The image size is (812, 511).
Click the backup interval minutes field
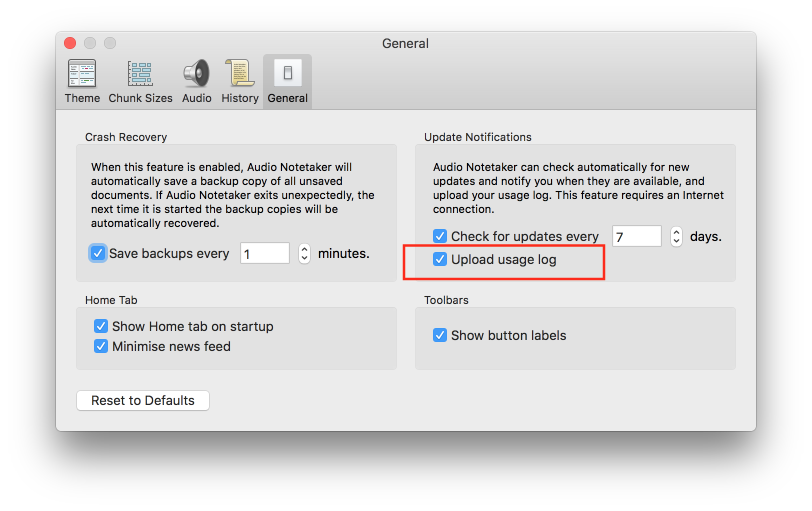click(x=265, y=253)
